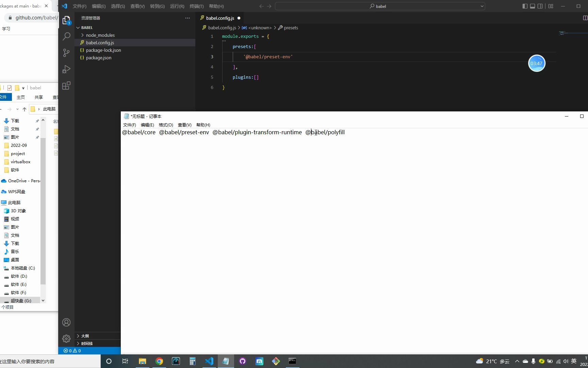The height and width of the screenshot is (368, 588).
Task: Switch to VS Code in the taskbar
Action: 209,361
